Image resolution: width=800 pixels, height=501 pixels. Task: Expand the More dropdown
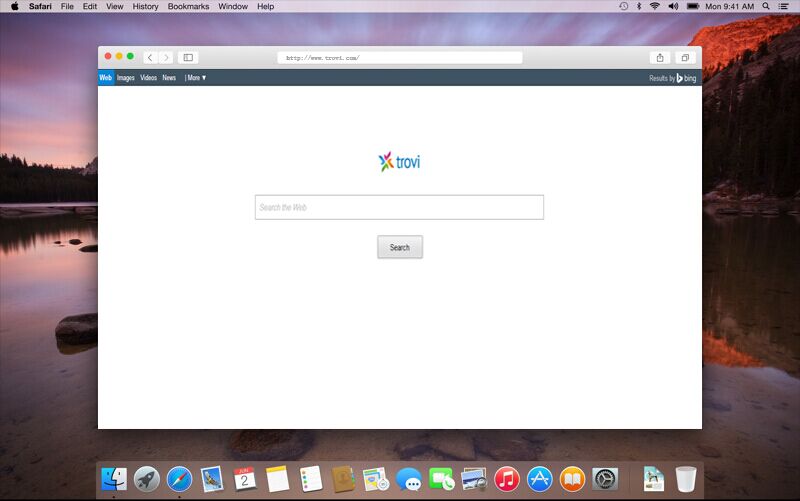pyautogui.click(x=196, y=78)
